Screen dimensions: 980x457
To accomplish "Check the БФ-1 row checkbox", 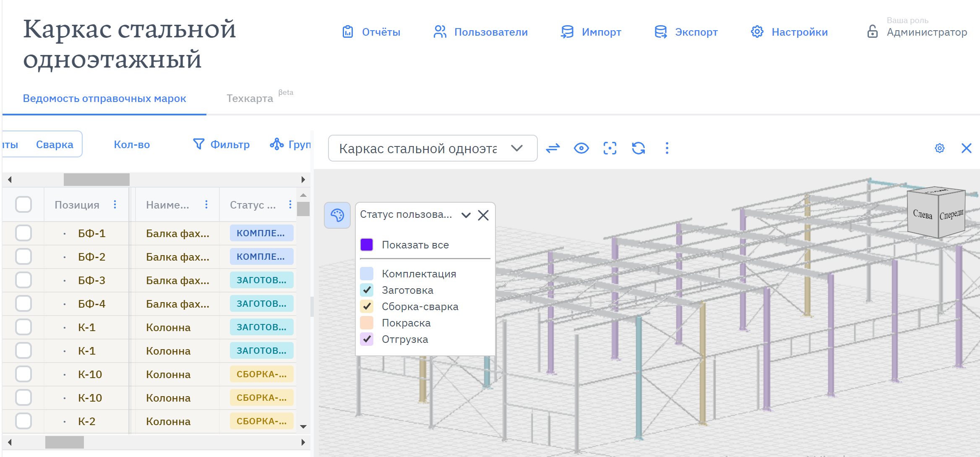I will [23, 233].
